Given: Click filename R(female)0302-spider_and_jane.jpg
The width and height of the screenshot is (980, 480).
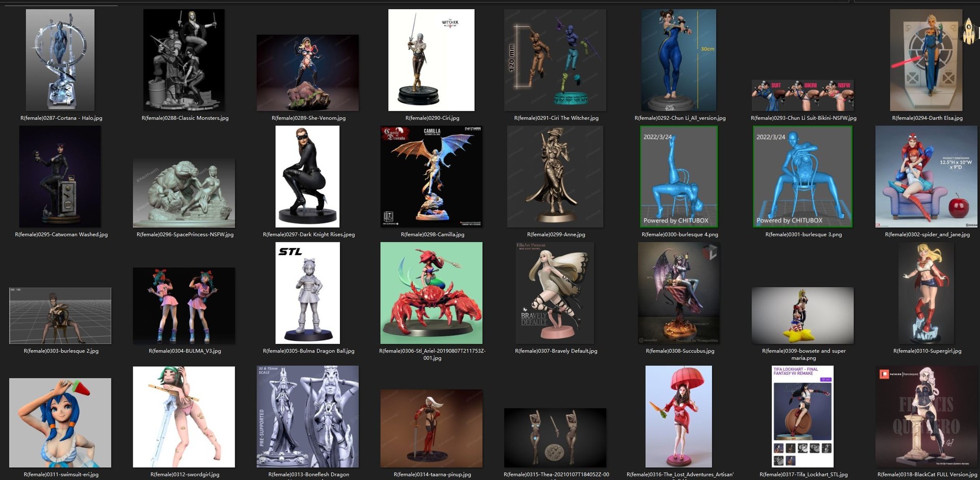Looking at the screenshot, I should 927,235.
